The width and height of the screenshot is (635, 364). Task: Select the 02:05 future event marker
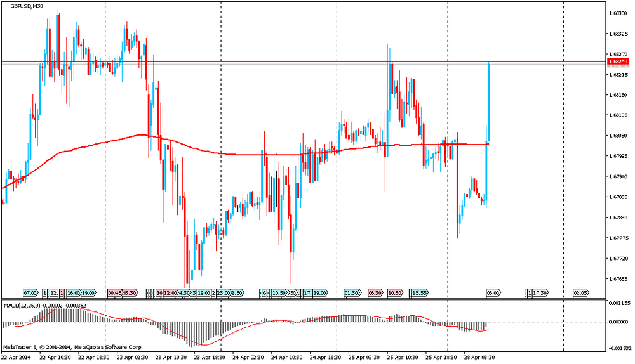click(580, 292)
